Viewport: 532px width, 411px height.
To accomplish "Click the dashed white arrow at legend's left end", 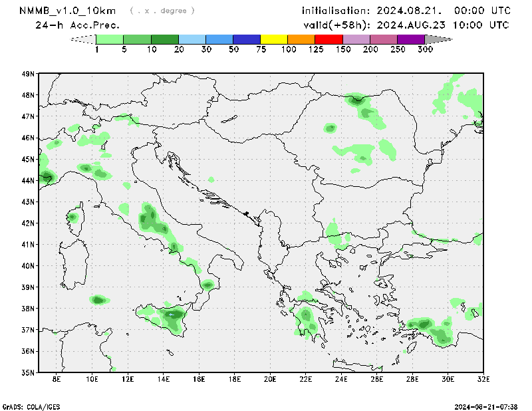I will tap(84, 40).
